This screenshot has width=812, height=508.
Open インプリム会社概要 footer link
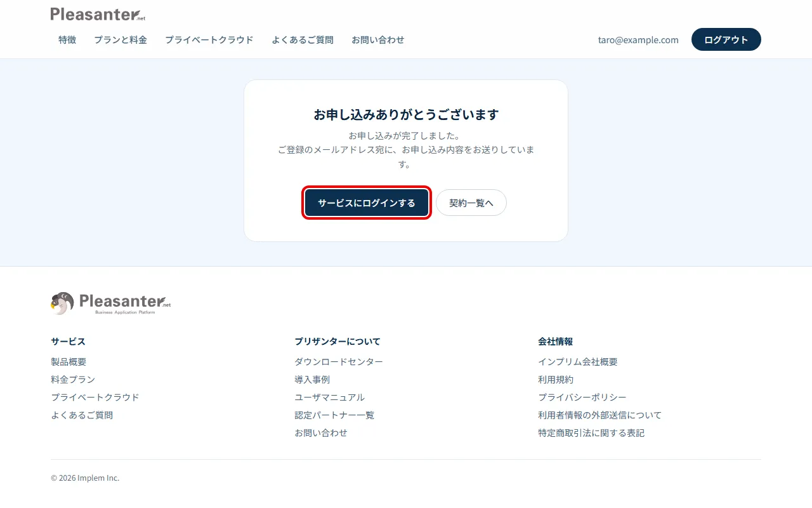(578, 362)
